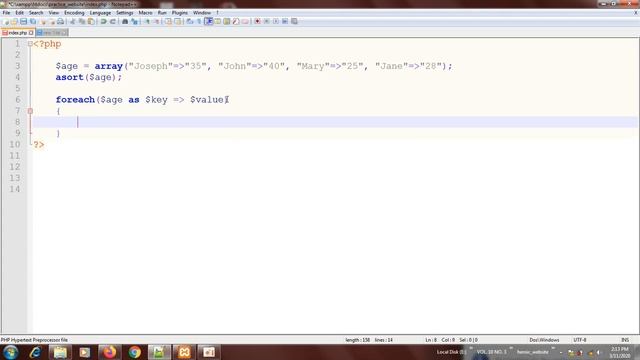
Task: Open the ? help menu
Action: click(217, 13)
